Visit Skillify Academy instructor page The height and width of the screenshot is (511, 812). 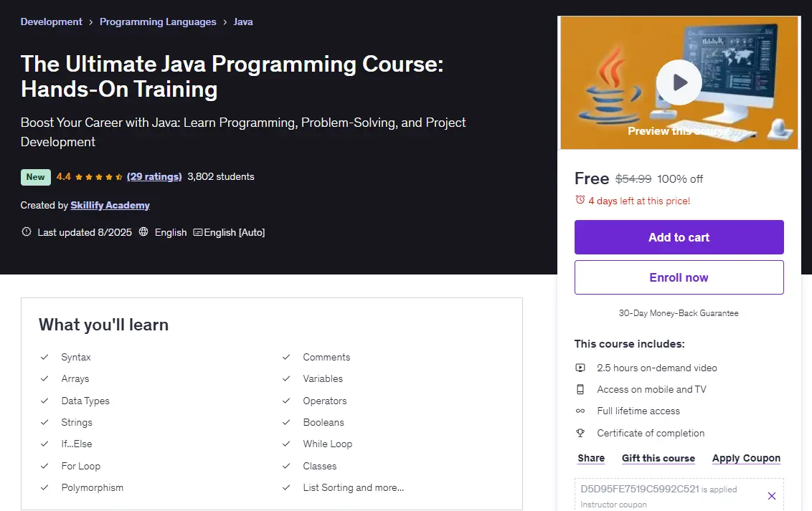(x=110, y=205)
